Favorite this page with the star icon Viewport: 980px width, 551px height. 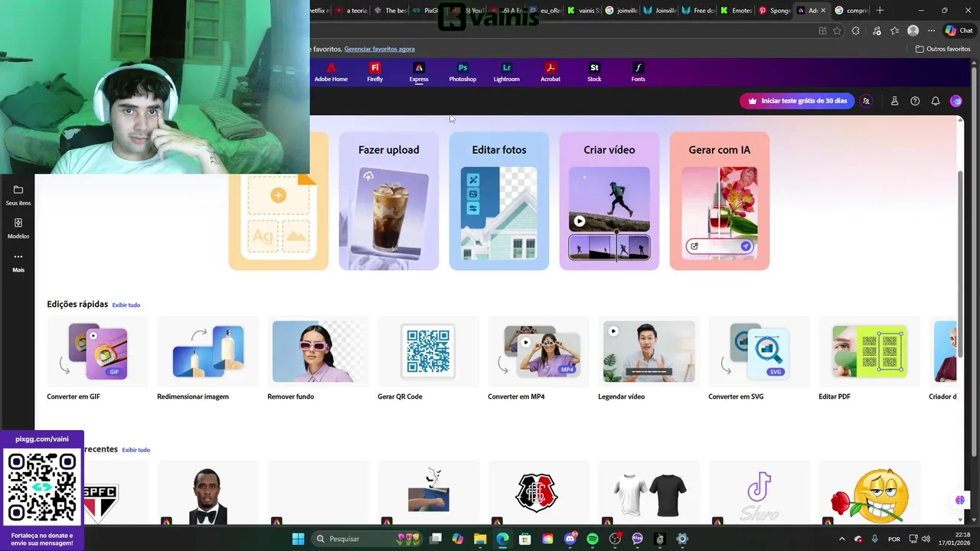[x=837, y=31]
